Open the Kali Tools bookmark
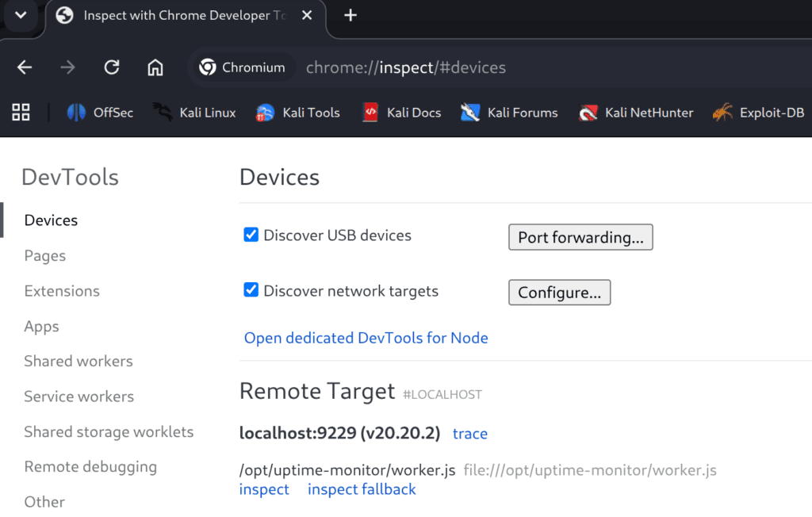This screenshot has height=517, width=812. [298, 113]
